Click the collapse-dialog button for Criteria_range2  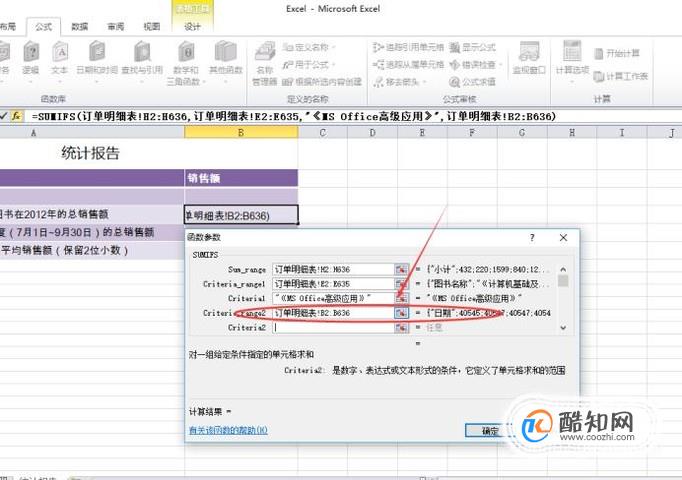click(x=401, y=313)
